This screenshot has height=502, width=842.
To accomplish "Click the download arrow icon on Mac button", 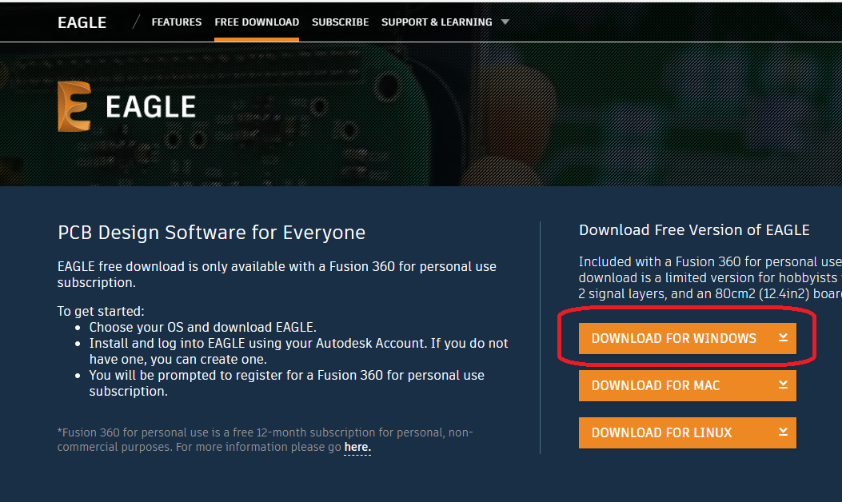I will click(x=783, y=385).
